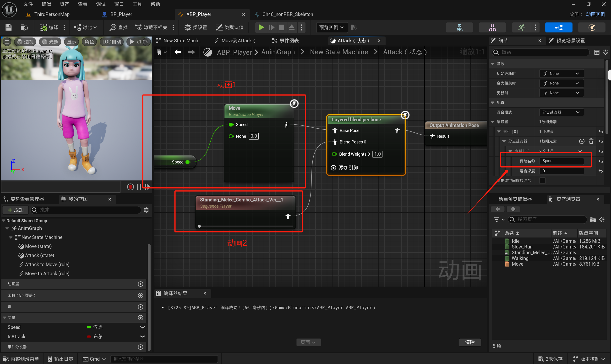611x364 pixels.
Task: Toggle Hide Unrelated (隐藏不相关) nodes
Action: 151,27
